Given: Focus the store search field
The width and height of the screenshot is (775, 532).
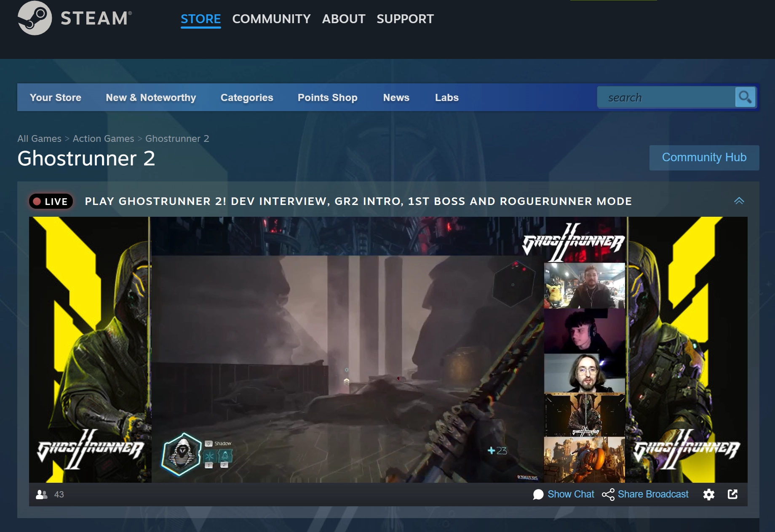Looking at the screenshot, I should 666,98.
